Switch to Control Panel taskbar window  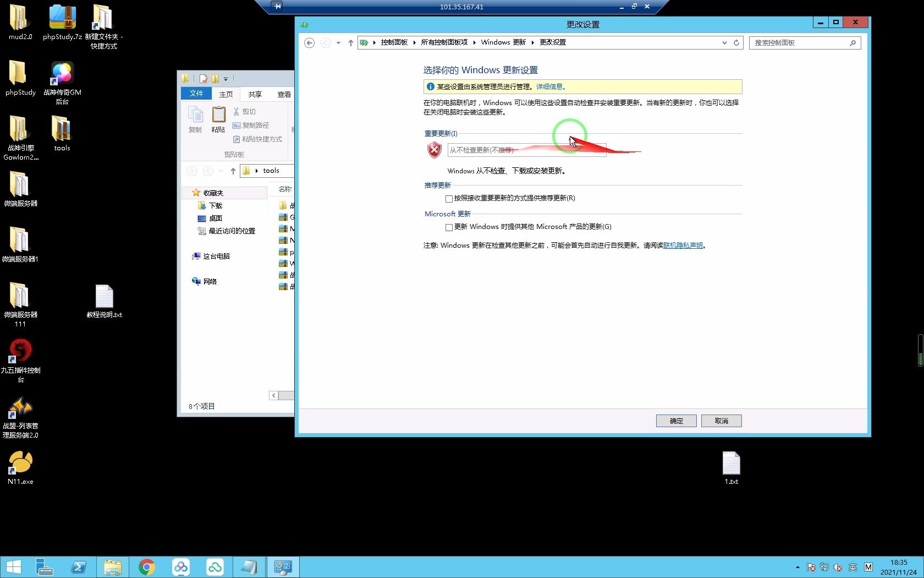coord(283,567)
